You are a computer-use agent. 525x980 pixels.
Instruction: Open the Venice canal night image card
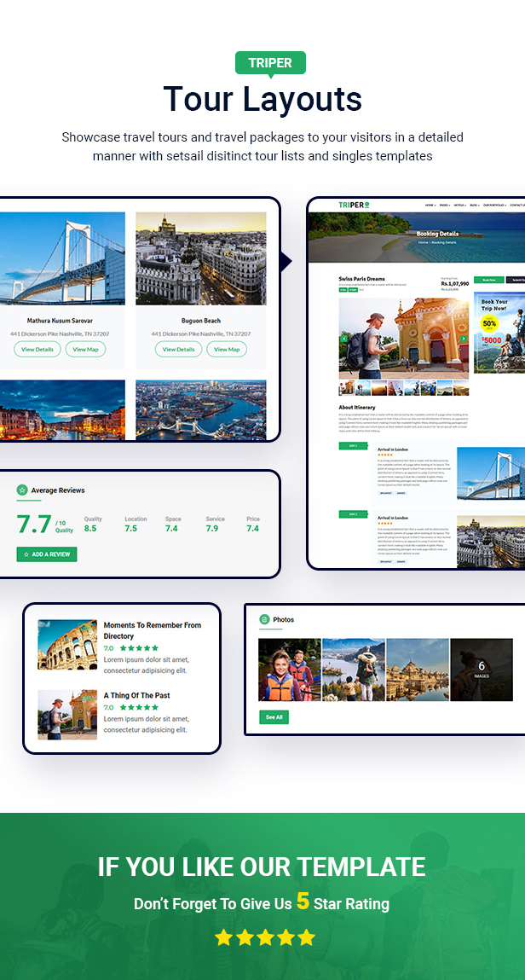pos(62,410)
